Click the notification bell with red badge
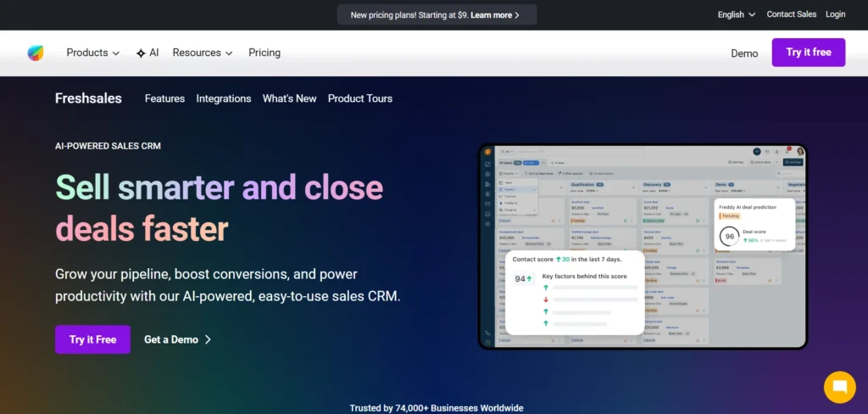 (x=787, y=151)
